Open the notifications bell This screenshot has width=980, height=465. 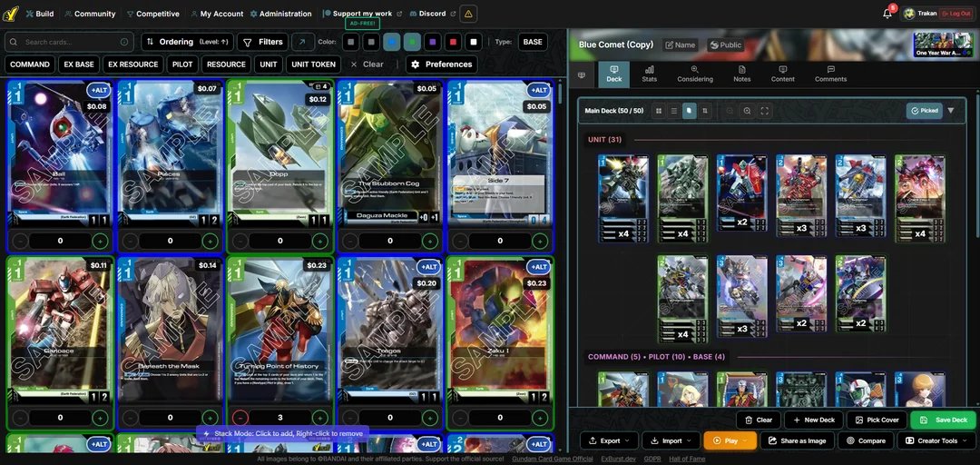point(887,14)
